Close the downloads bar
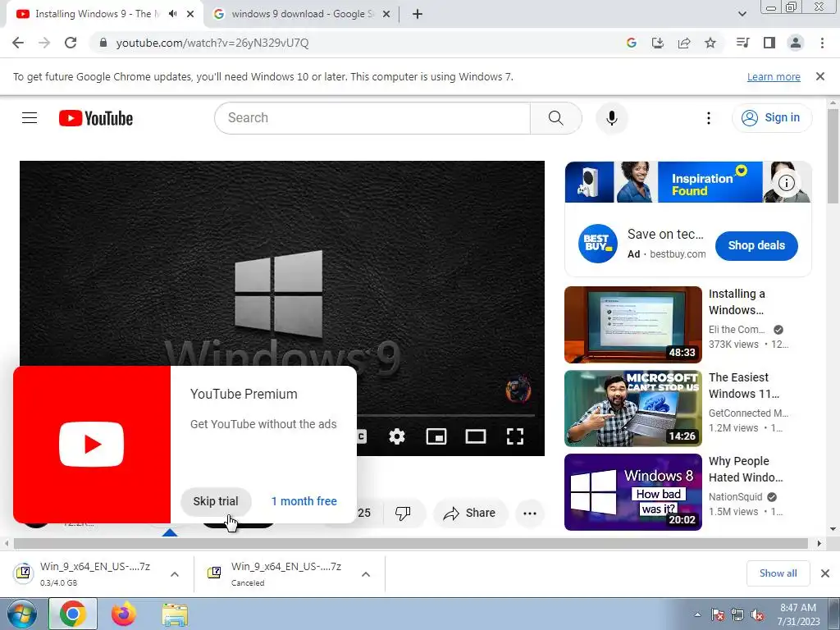The image size is (840, 630). coord(825,573)
